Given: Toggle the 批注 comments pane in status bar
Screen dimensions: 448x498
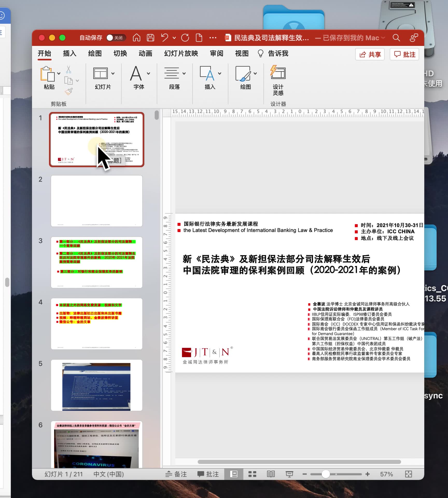Looking at the screenshot, I should click(x=208, y=474).
